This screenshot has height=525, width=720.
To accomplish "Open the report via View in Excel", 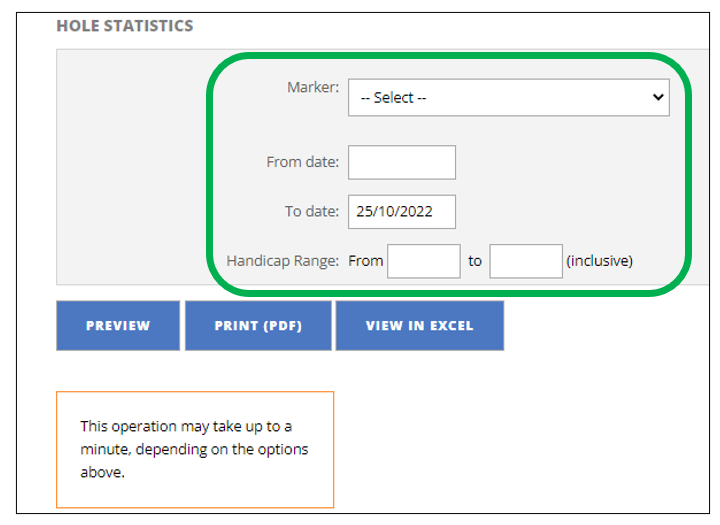I will point(420,326).
